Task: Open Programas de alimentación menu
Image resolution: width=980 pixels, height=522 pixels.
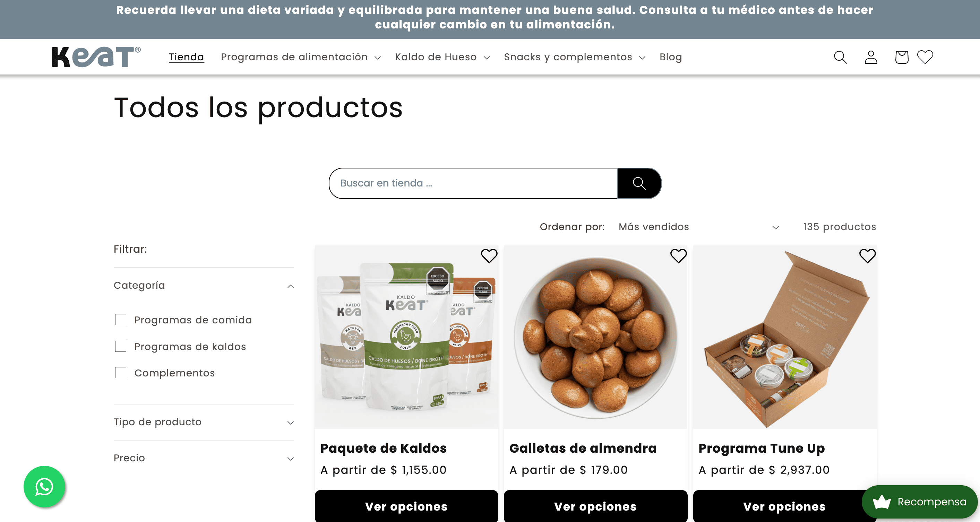Action: tap(301, 57)
